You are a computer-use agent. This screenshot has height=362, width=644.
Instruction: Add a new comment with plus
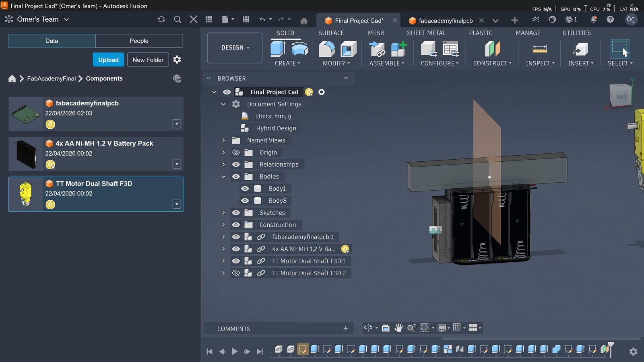coord(345,329)
